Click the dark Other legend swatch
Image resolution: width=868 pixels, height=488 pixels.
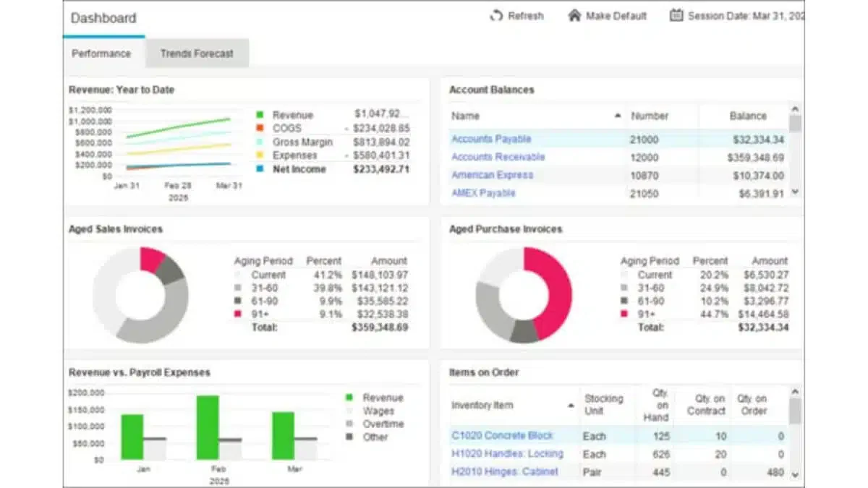tap(349, 437)
